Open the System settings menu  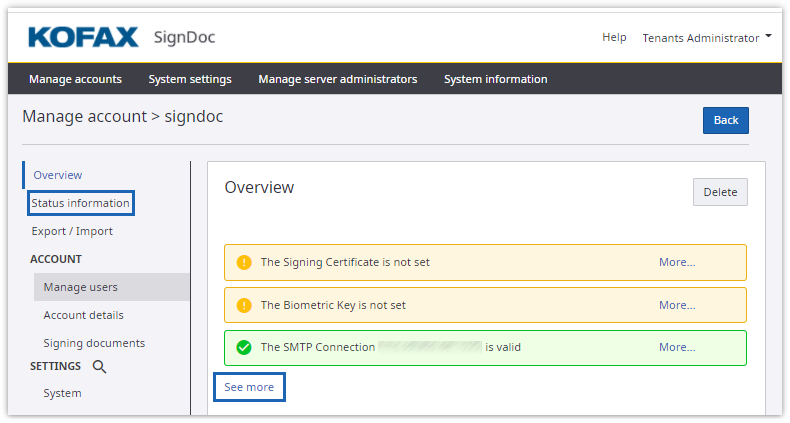click(190, 79)
